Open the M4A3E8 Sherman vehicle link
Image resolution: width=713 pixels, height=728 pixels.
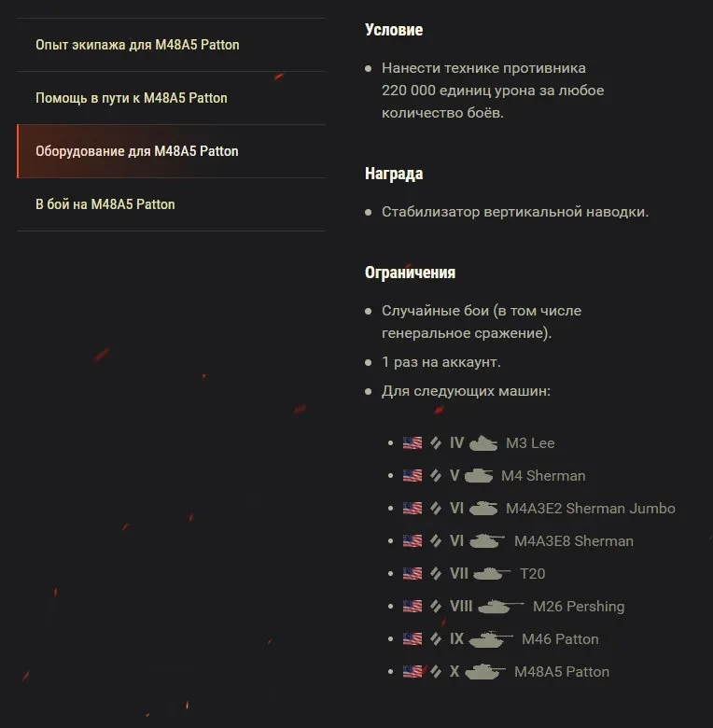(x=573, y=541)
